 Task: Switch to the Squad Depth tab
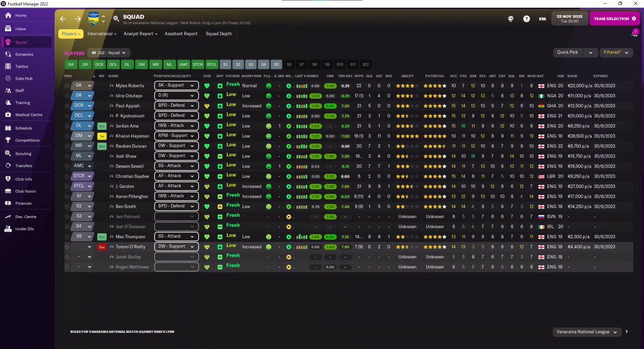coord(219,34)
